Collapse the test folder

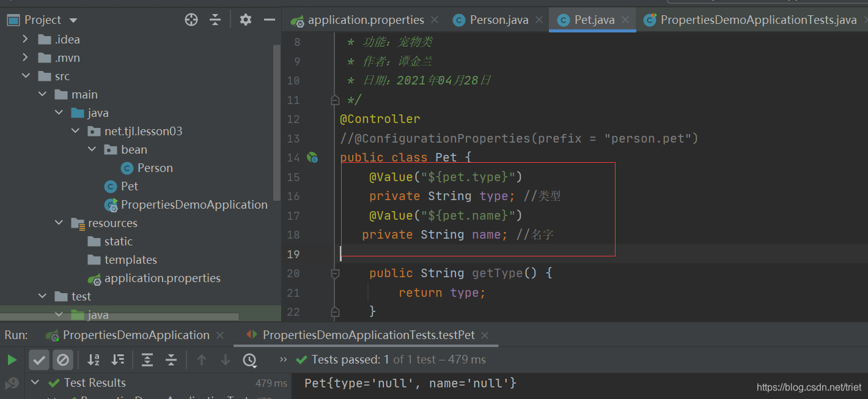click(x=42, y=296)
